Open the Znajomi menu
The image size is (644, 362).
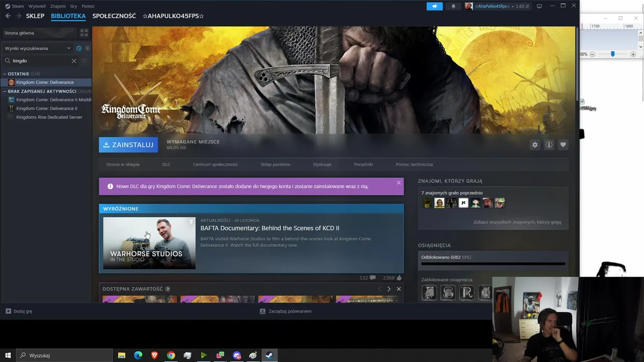pyautogui.click(x=58, y=6)
